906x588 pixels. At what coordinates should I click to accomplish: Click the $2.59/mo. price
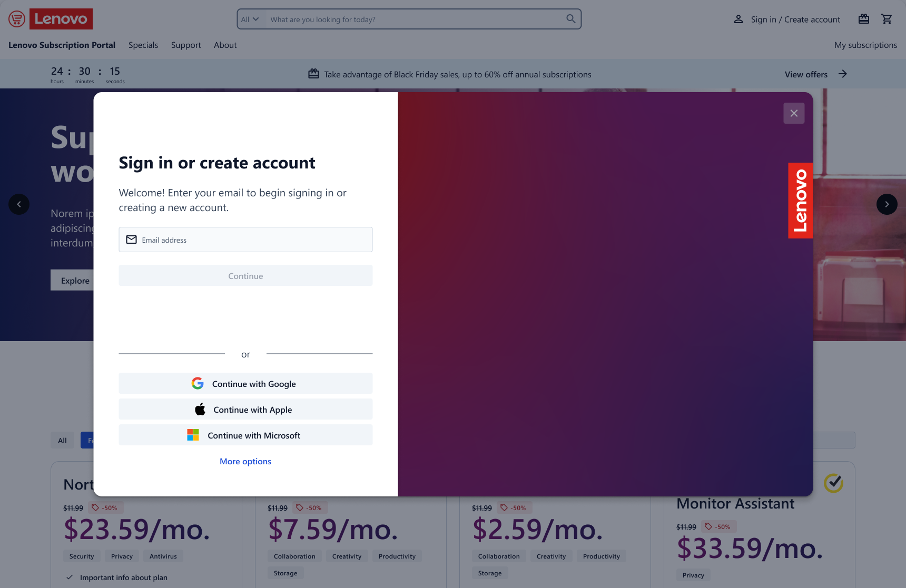[537, 530]
